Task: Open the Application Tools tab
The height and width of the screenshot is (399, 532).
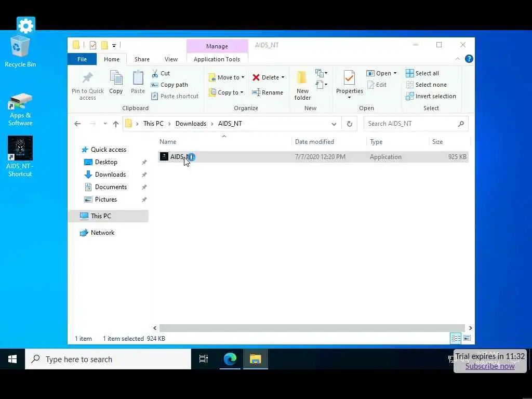Action: point(217,59)
